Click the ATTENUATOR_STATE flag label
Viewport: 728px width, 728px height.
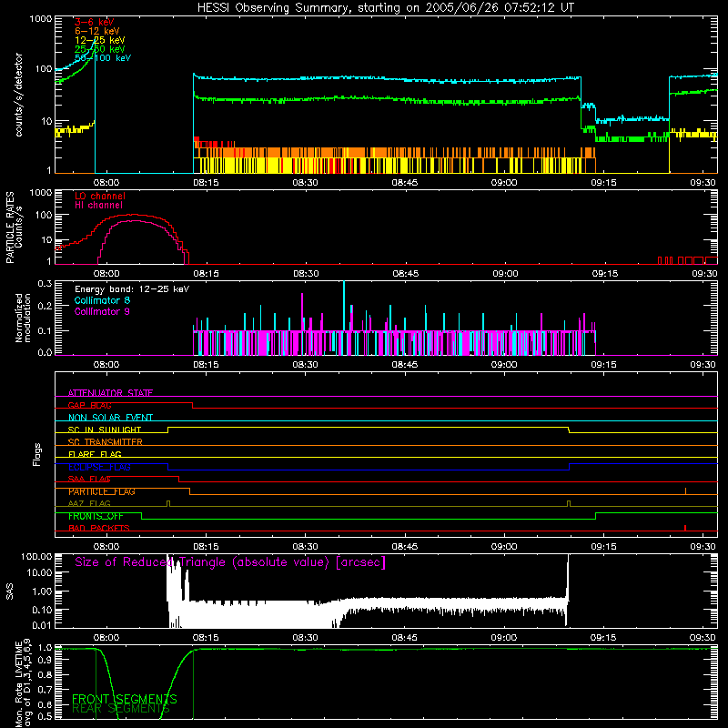[110, 393]
